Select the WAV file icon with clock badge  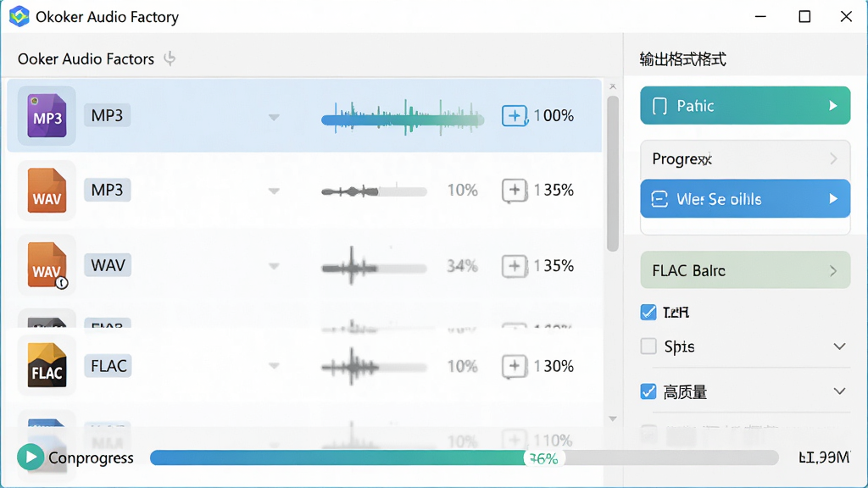click(47, 265)
